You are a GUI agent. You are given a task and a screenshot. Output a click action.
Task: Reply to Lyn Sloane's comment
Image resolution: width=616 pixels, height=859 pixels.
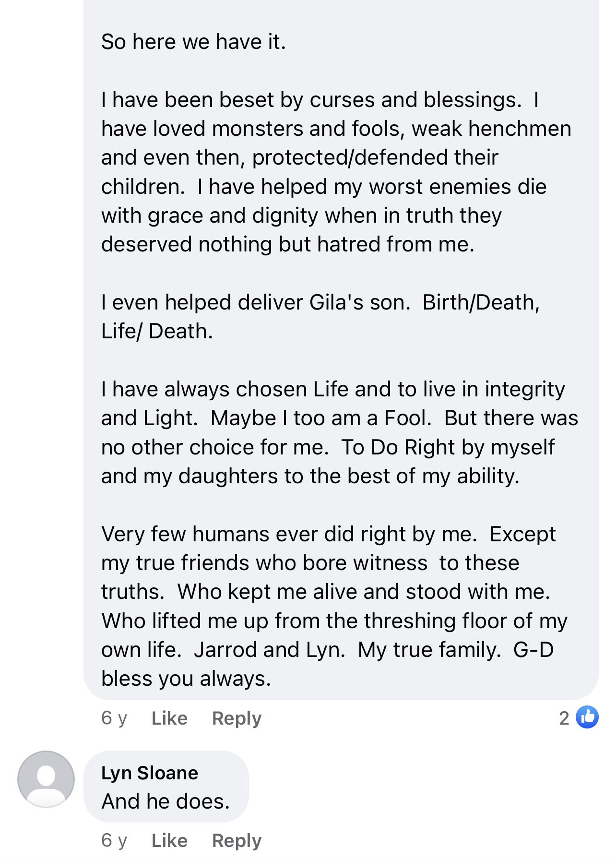tap(237, 840)
